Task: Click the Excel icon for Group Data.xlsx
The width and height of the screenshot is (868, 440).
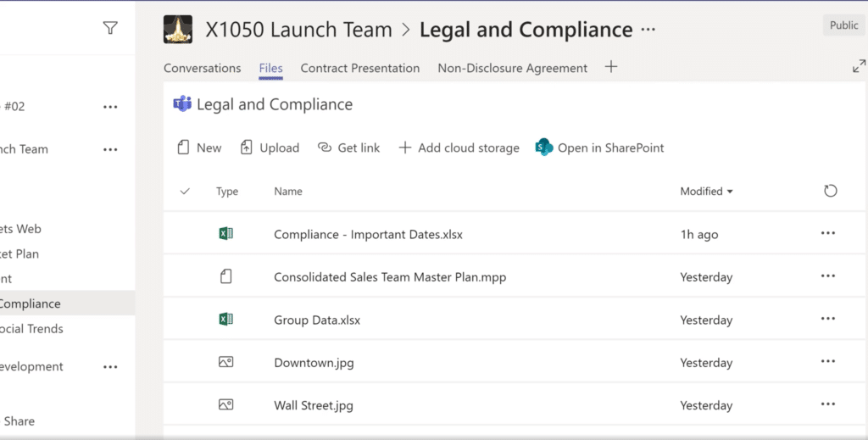Action: click(225, 320)
